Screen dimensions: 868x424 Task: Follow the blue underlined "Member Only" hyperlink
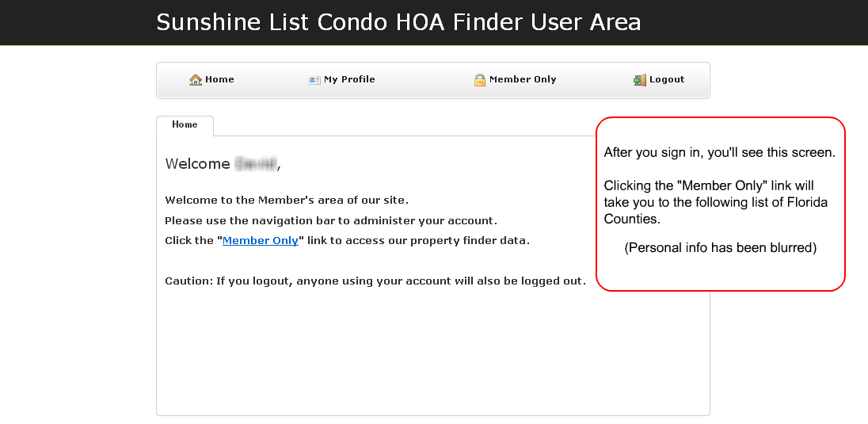(x=261, y=241)
